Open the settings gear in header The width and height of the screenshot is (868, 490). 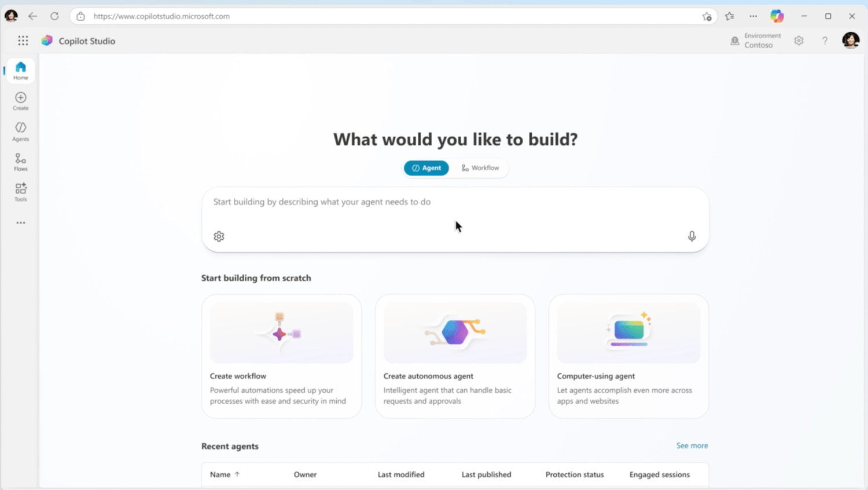(x=799, y=41)
